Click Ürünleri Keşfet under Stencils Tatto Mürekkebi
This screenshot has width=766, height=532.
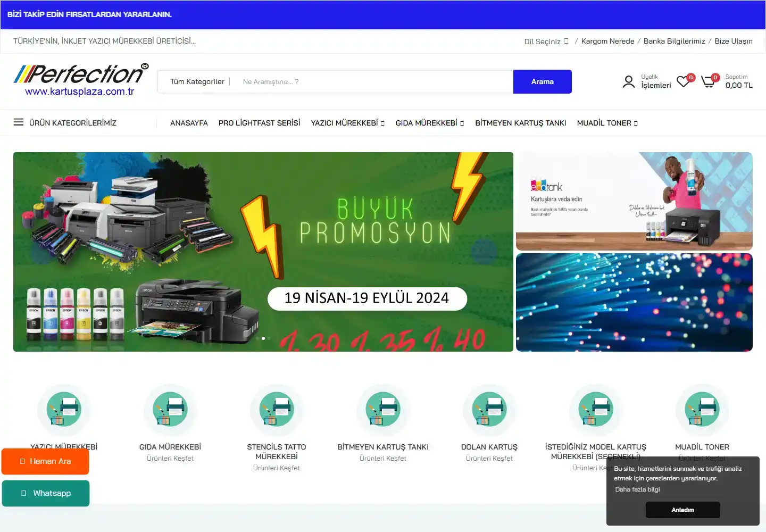pyautogui.click(x=277, y=468)
